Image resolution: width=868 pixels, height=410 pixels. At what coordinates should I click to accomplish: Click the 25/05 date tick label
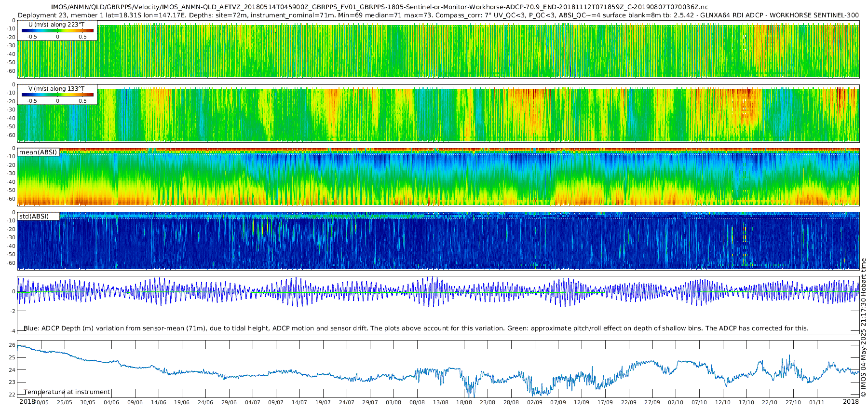click(x=64, y=402)
